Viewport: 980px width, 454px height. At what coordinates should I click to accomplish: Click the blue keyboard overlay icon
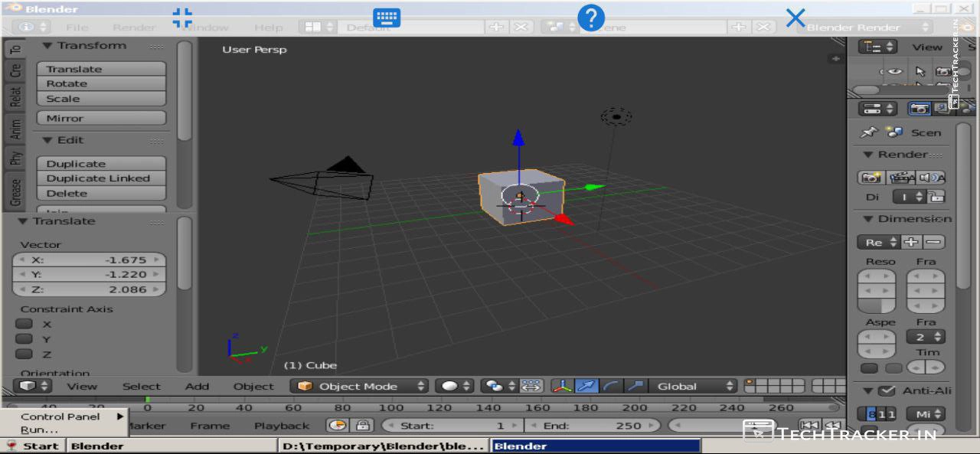tap(387, 18)
